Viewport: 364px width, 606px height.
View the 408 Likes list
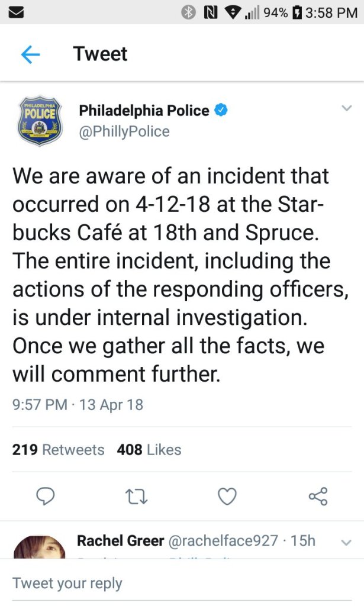[x=149, y=450]
